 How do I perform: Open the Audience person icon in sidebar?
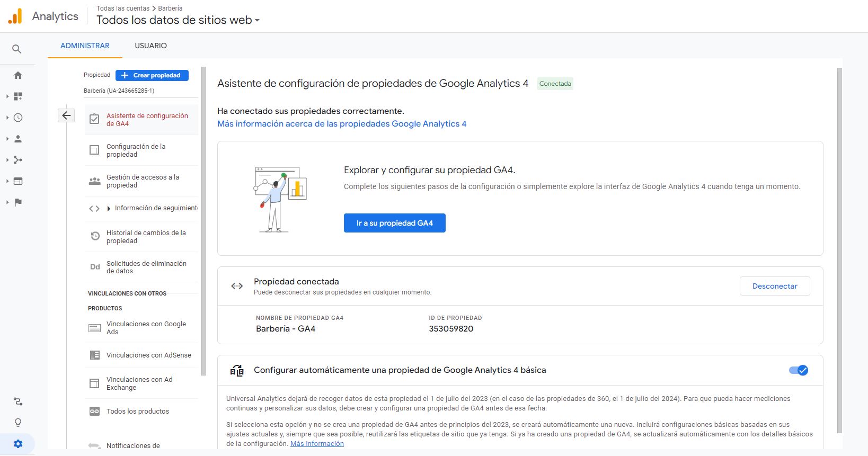18,139
